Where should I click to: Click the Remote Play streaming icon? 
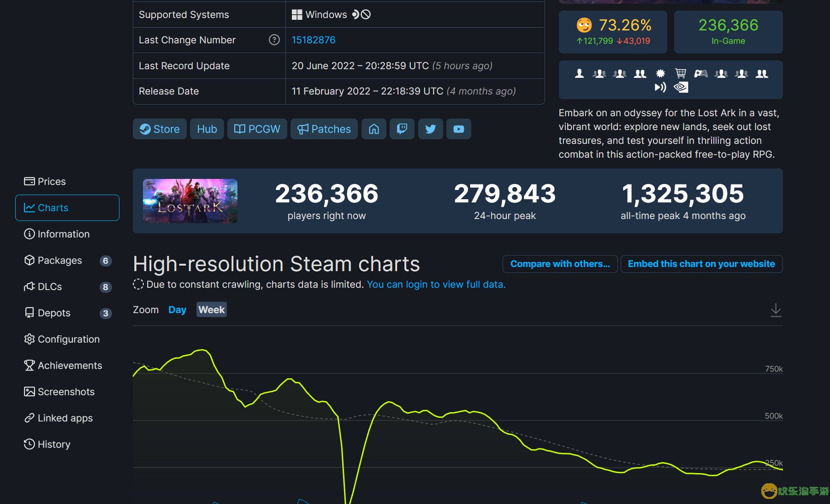tap(660, 87)
